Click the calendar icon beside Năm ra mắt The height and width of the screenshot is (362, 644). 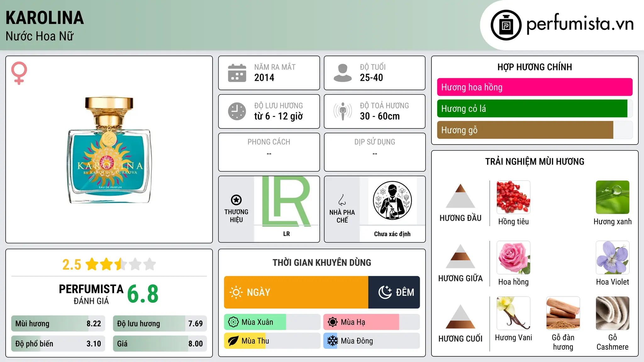tap(237, 73)
